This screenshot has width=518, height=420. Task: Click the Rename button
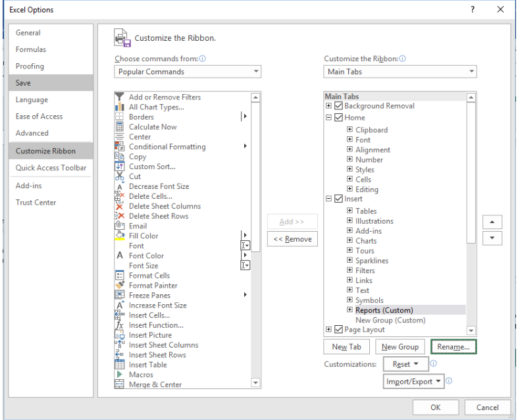pos(453,347)
